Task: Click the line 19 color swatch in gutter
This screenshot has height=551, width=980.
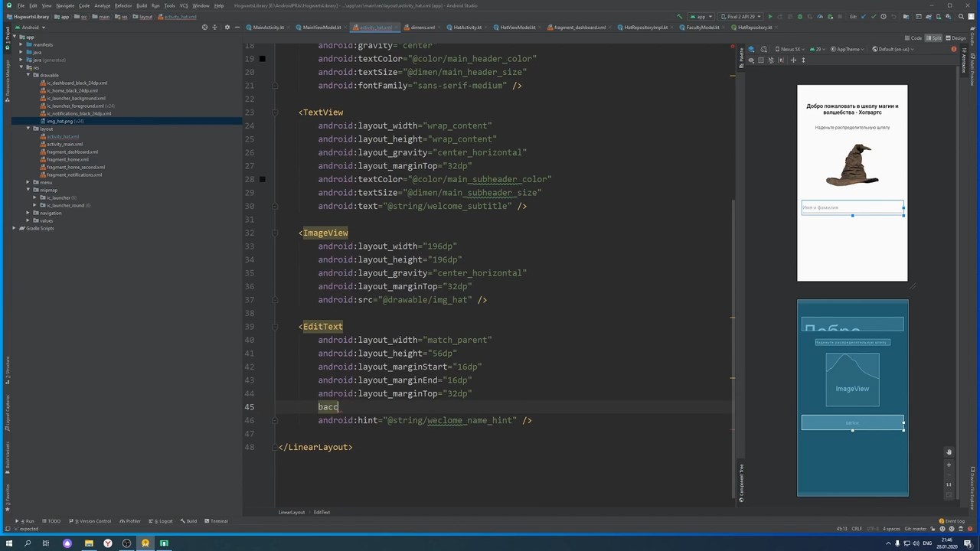Action: coord(262,59)
